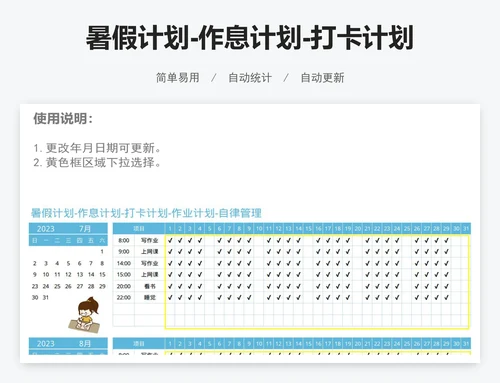This screenshot has width=500, height=383.
Task: Click the 上网课 task in the 9:00 row
Action: (149, 252)
